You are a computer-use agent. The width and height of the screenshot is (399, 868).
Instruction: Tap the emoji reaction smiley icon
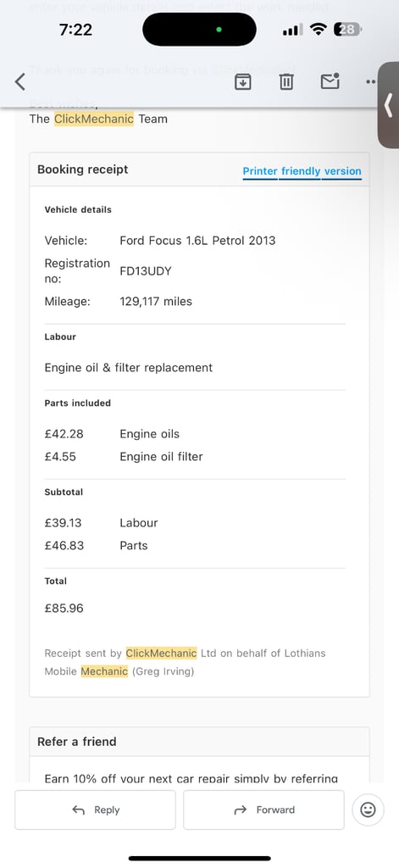(x=368, y=810)
